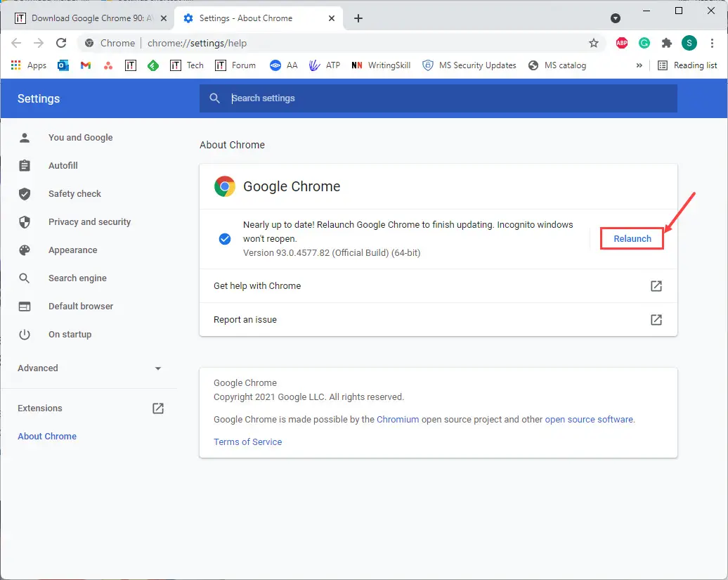Open the Tech bookmark
Image resolution: width=728 pixels, height=580 pixels.
[187, 65]
